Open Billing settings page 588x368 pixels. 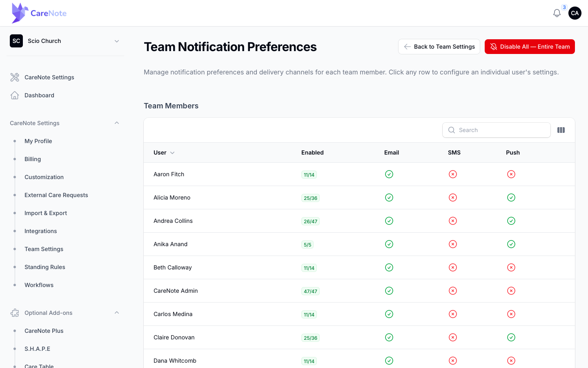(33, 159)
